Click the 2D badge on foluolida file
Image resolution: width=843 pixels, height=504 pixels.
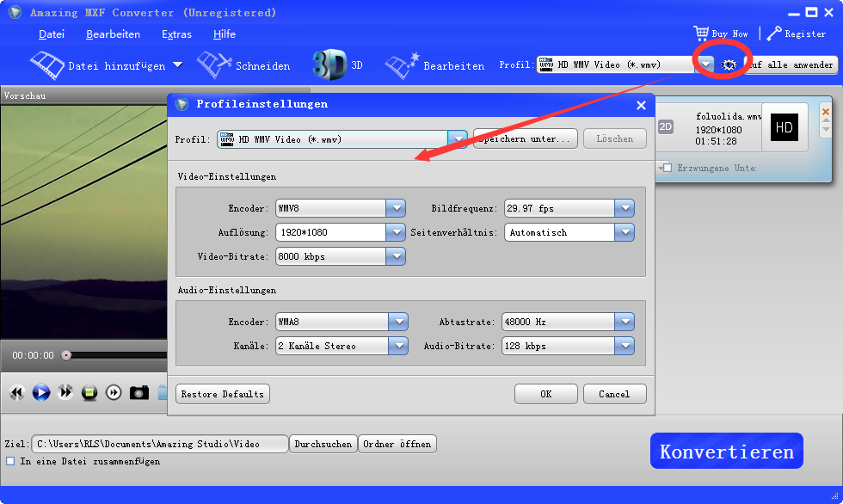pos(666,126)
